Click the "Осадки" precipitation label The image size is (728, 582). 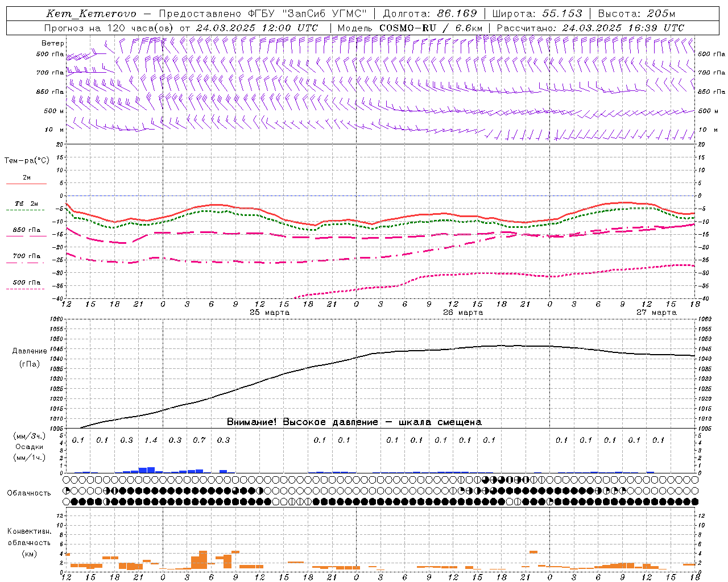[29, 447]
